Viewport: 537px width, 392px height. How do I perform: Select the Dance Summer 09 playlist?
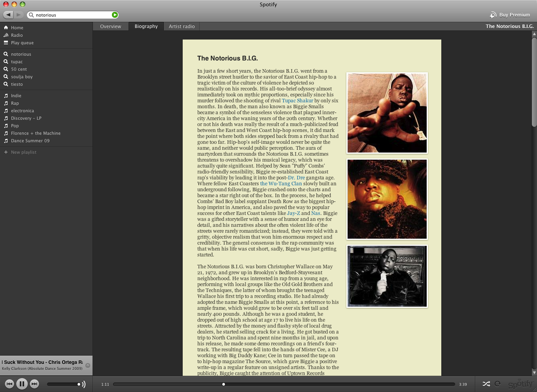[46, 141]
